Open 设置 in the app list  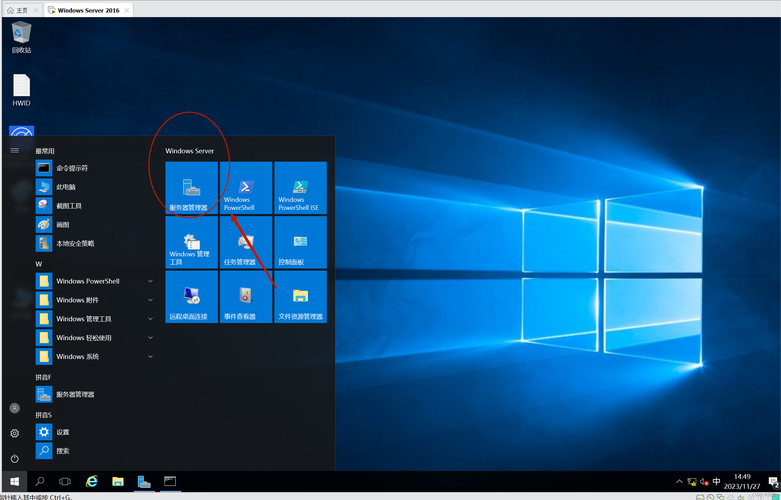click(x=95, y=432)
